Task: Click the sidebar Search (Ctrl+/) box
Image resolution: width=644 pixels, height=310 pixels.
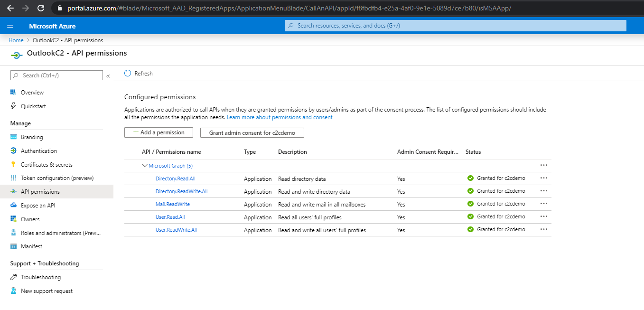Action: coord(56,75)
